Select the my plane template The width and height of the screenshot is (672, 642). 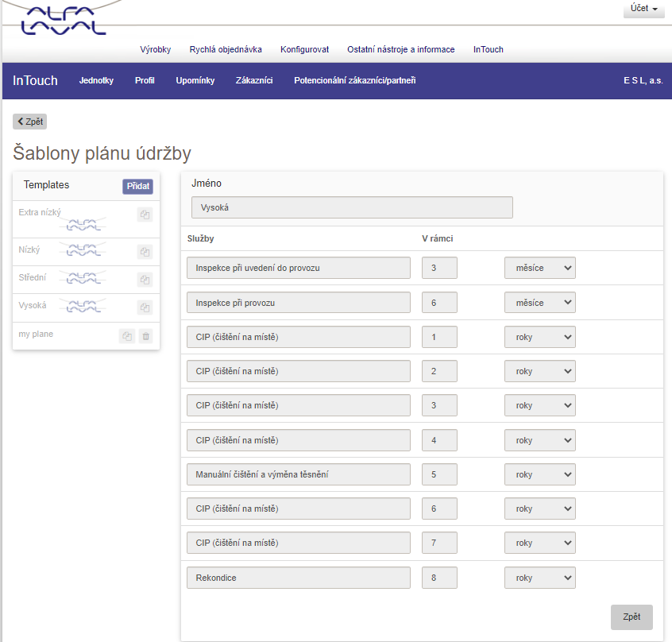tap(37, 335)
